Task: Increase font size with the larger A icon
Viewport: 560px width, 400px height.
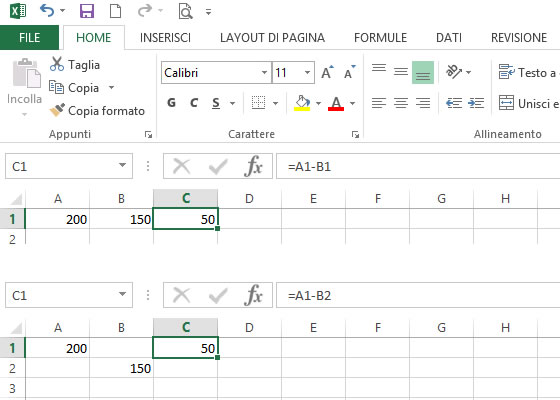Action: [x=327, y=72]
